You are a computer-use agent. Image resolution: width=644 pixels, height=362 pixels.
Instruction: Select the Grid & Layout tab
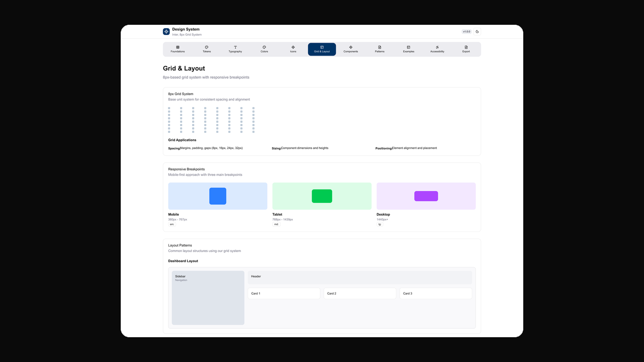322,49
